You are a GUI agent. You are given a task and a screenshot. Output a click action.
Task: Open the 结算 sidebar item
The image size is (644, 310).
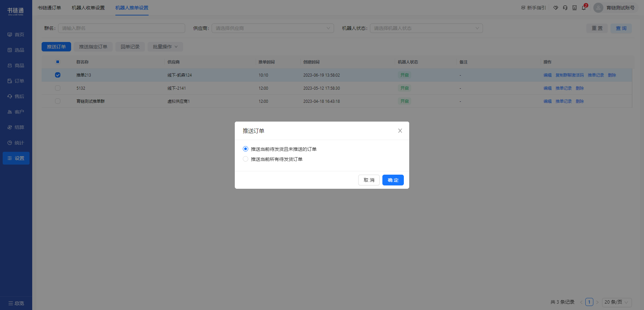tap(16, 127)
